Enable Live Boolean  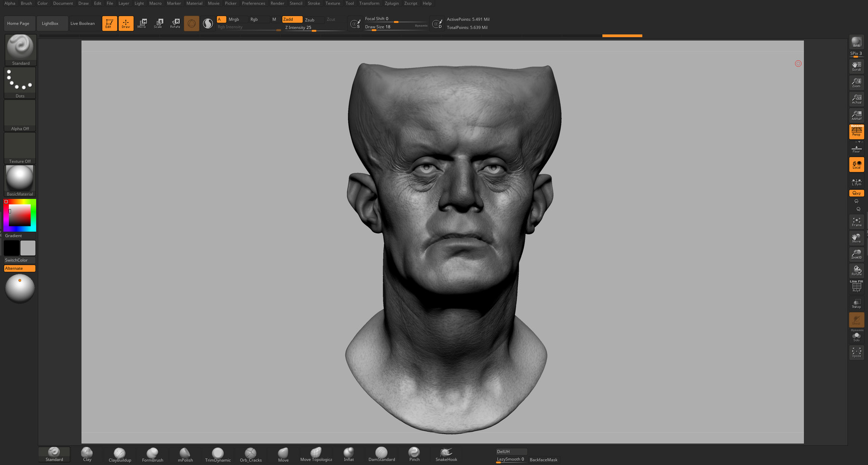click(83, 23)
